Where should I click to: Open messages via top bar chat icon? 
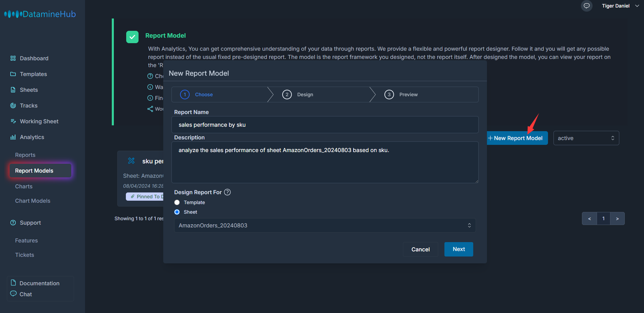pyautogui.click(x=587, y=6)
